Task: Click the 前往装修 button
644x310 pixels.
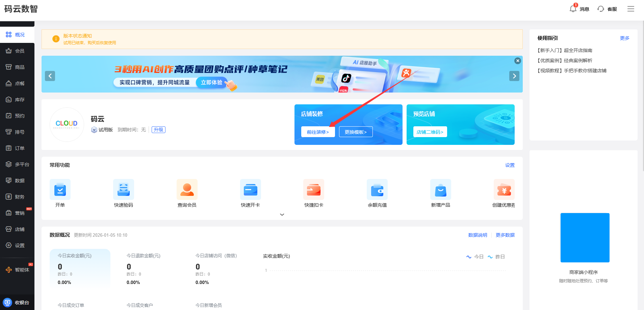Action: point(318,132)
